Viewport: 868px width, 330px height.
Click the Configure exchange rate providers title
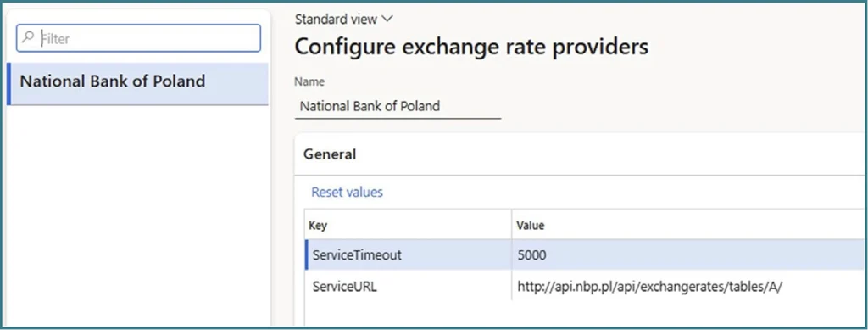click(471, 47)
